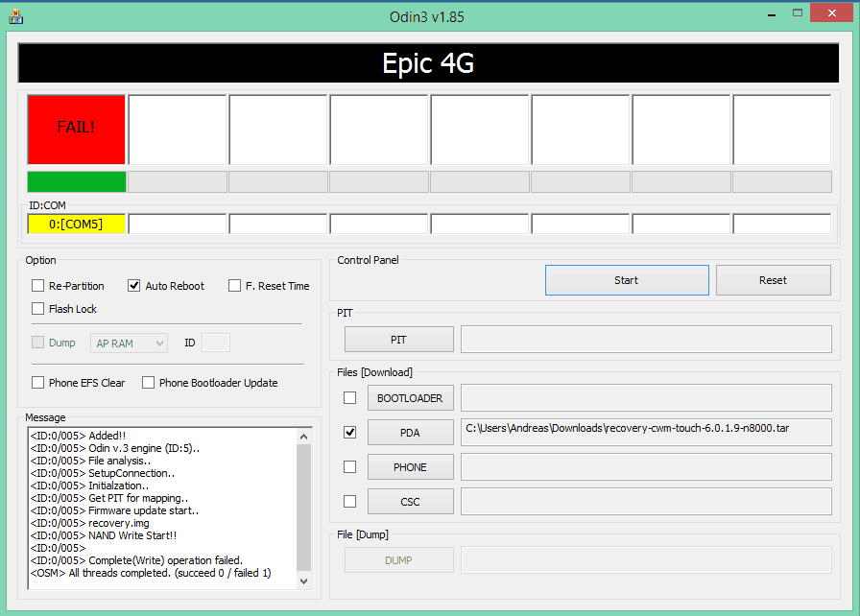
Task: Click the PHONE file button
Action: [410, 467]
